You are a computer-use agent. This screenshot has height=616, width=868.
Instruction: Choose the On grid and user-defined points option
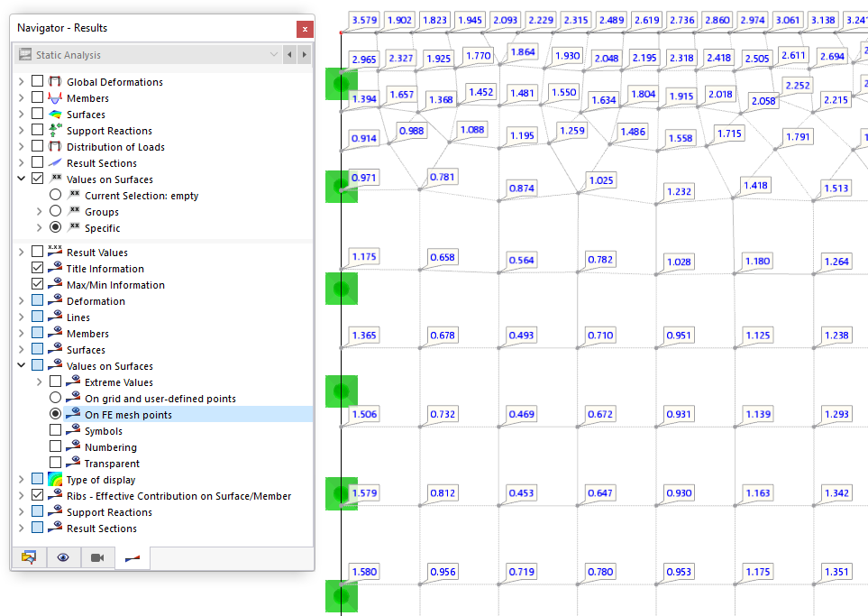pos(54,398)
